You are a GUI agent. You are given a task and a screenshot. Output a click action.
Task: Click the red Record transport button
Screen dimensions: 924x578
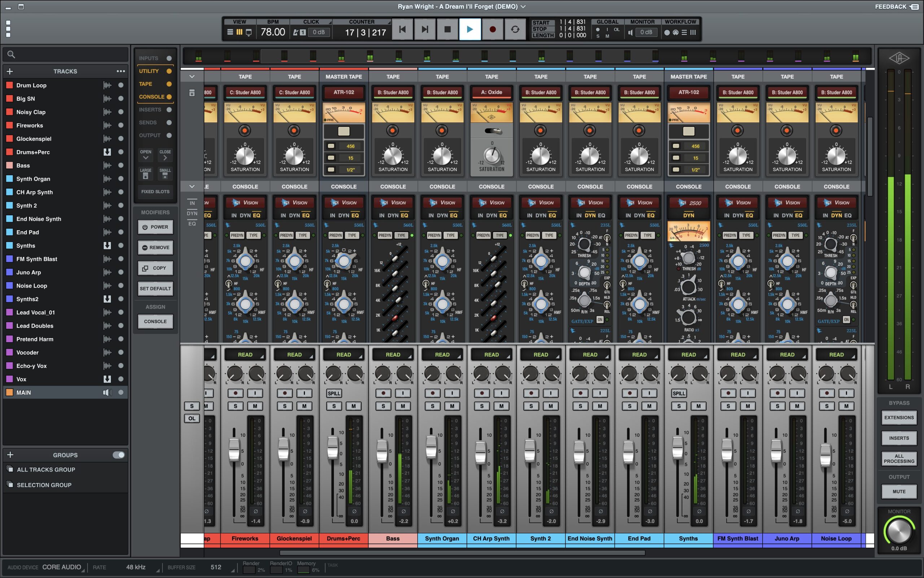pyautogui.click(x=493, y=29)
